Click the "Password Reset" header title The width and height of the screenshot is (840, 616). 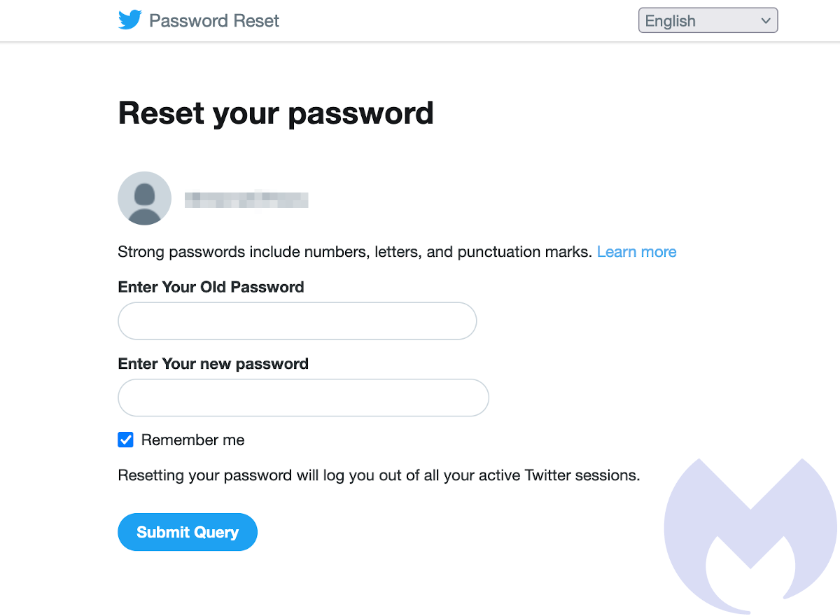(214, 21)
